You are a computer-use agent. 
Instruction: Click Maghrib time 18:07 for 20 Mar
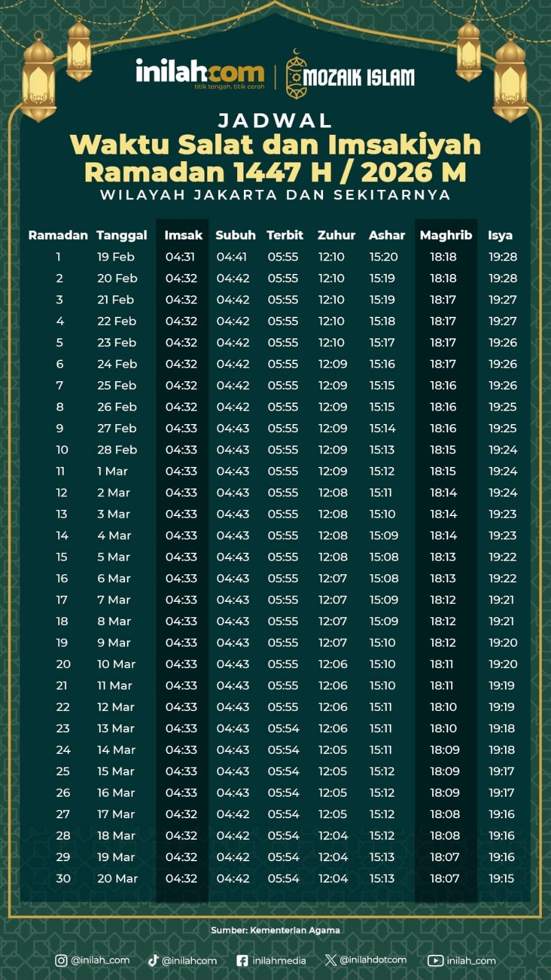tap(444, 879)
